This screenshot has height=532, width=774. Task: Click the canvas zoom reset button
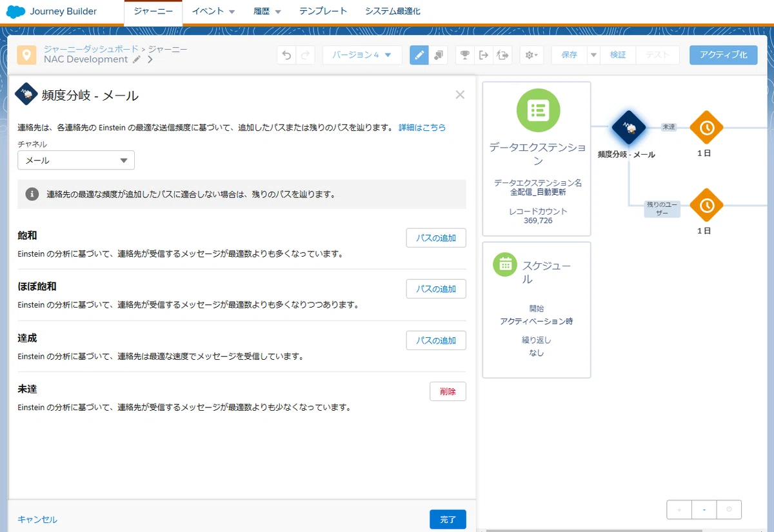pos(729,509)
